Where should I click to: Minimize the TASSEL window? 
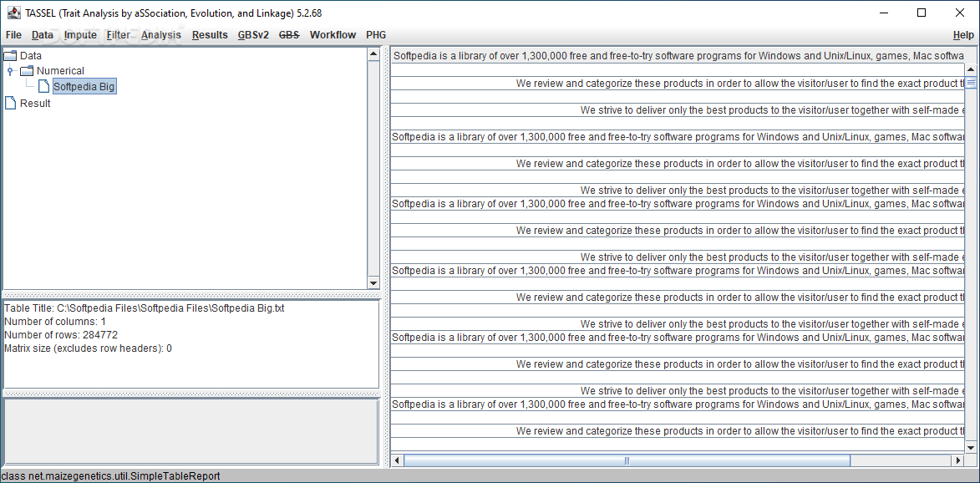(x=884, y=13)
